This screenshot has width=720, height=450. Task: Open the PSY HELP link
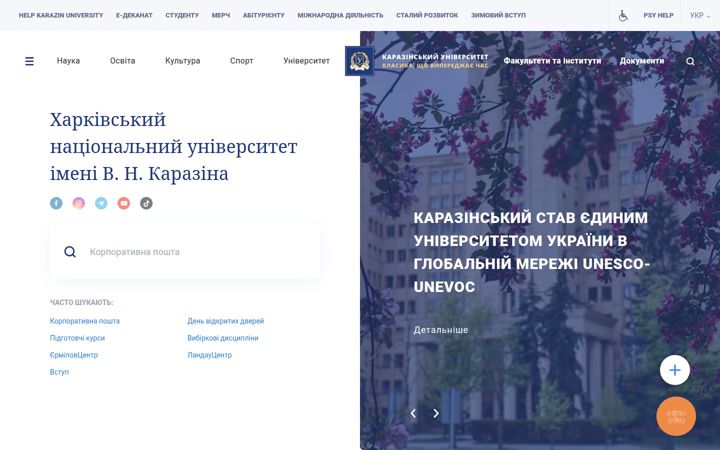pos(658,15)
